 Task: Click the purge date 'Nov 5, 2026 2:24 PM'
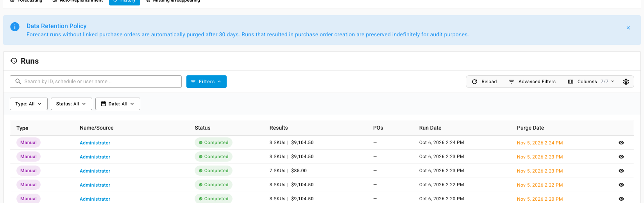(x=540, y=143)
